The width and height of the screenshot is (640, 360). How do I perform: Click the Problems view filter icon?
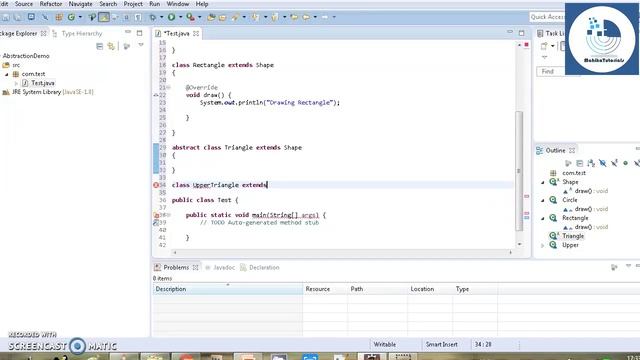(x=614, y=267)
